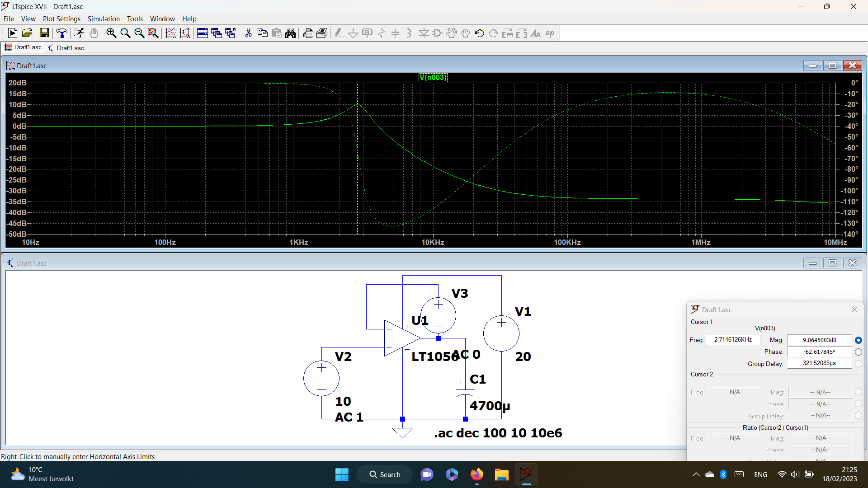Select the Move hand tool
The height and width of the screenshot is (488, 868).
pyautogui.click(x=452, y=33)
